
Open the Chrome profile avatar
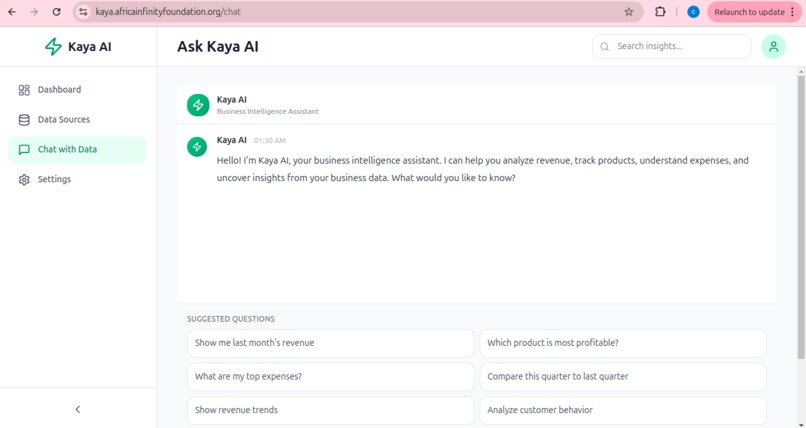(693, 12)
